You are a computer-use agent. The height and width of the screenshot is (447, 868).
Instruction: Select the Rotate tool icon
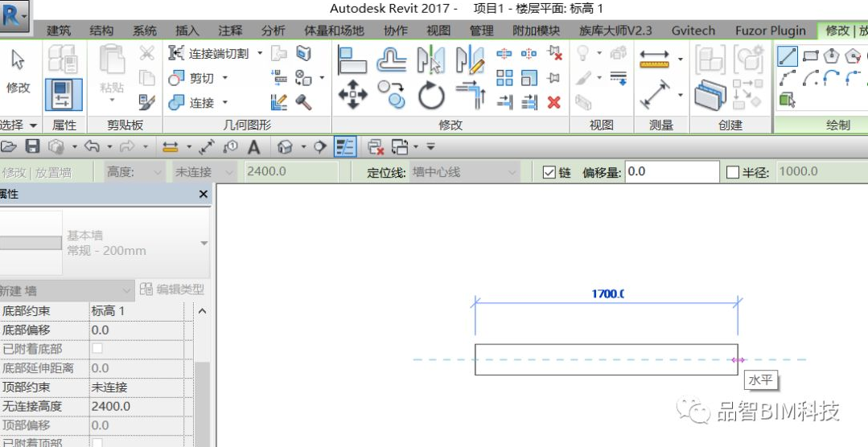coord(431,95)
